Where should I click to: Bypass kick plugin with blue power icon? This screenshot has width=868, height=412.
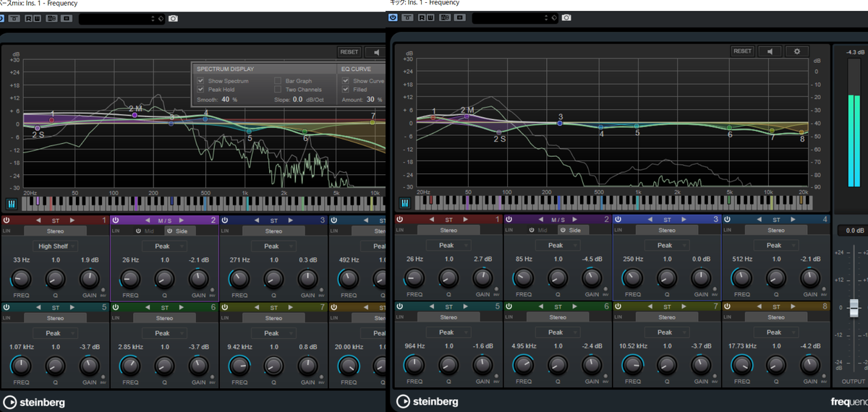click(x=393, y=17)
